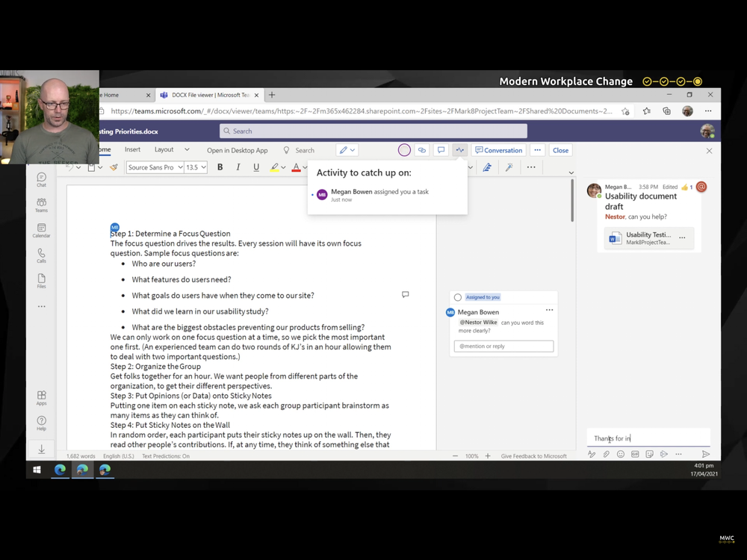This screenshot has width=747, height=560.
Task: Toggle yellow text highlight color
Action: click(x=276, y=167)
